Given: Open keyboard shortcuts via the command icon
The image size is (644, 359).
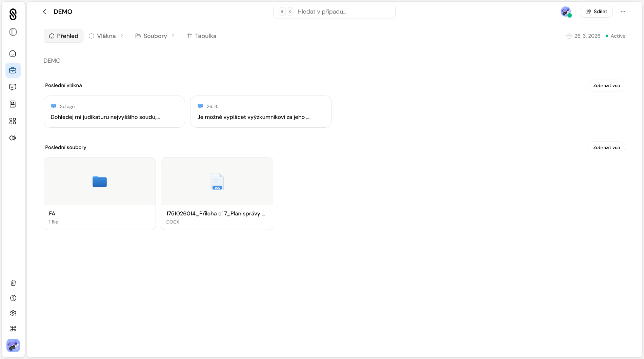Looking at the screenshot, I should (x=13, y=329).
